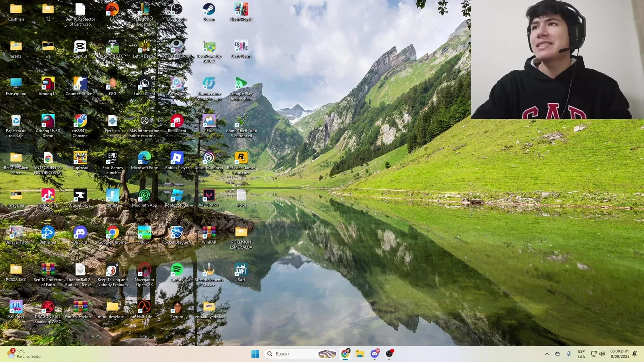This screenshot has width=644, height=362.
Task: Expand the hidden system tray icons
Action: pos(547,354)
